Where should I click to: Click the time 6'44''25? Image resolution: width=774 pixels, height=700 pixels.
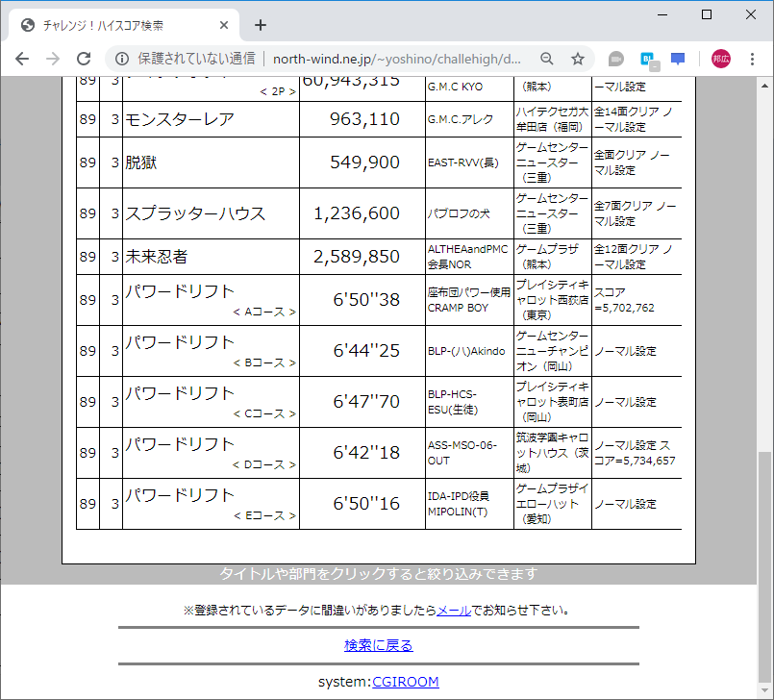366,351
